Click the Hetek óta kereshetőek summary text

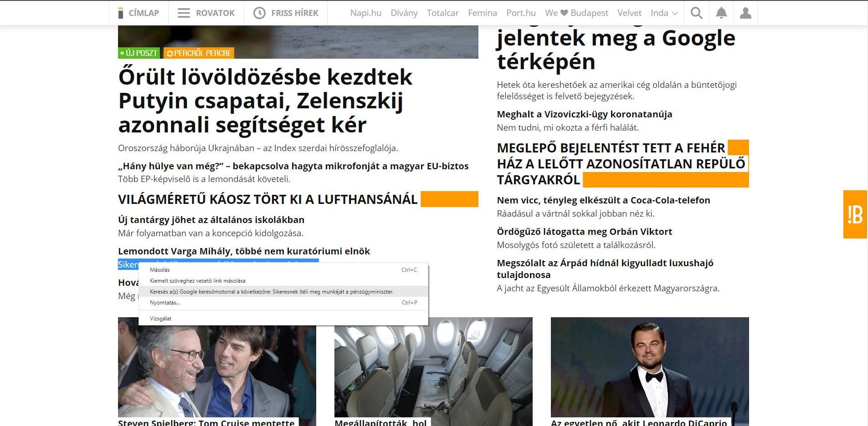[617, 90]
